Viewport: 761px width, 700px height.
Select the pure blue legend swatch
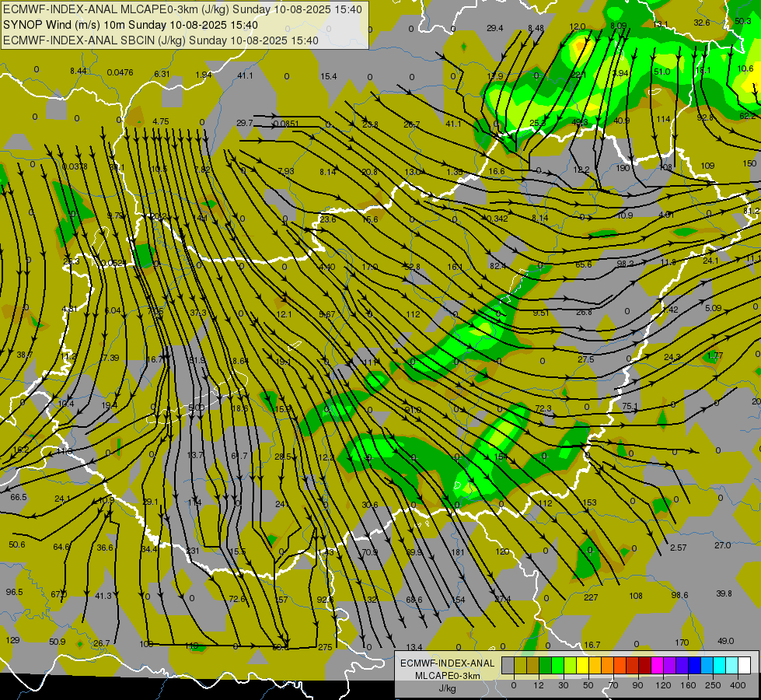coord(695,665)
